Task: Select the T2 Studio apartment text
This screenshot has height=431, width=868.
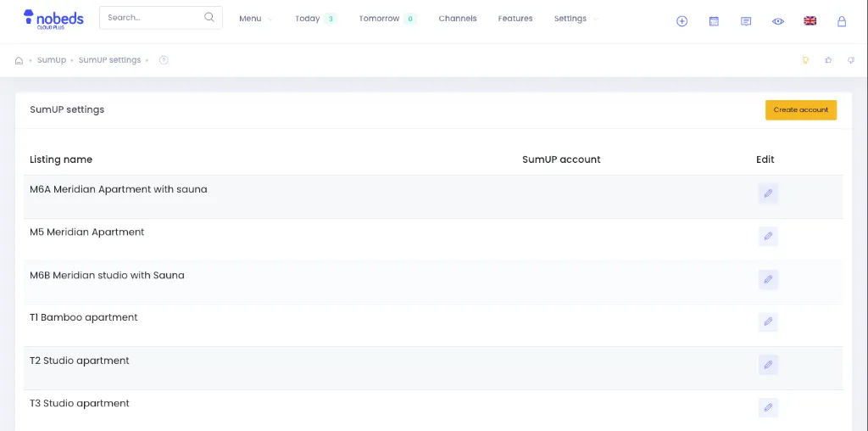Action: coord(79,361)
